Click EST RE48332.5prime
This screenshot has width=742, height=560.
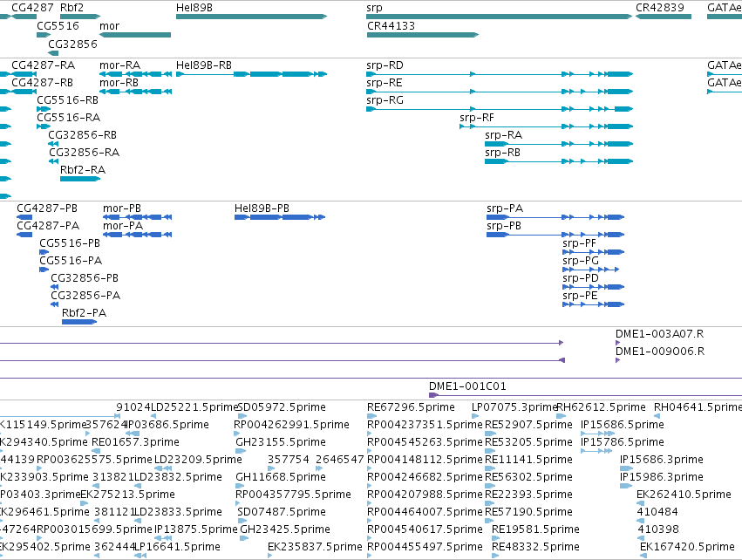click(x=535, y=548)
